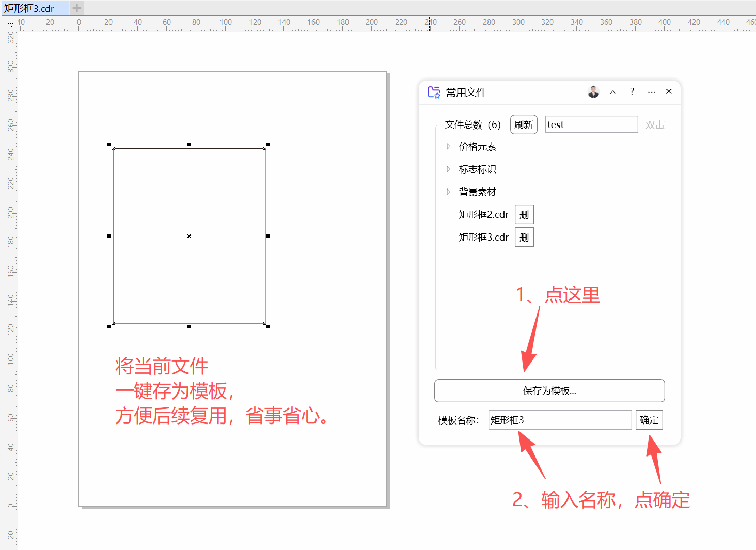Click the ruler origin icon at rulers' corner

point(10,24)
